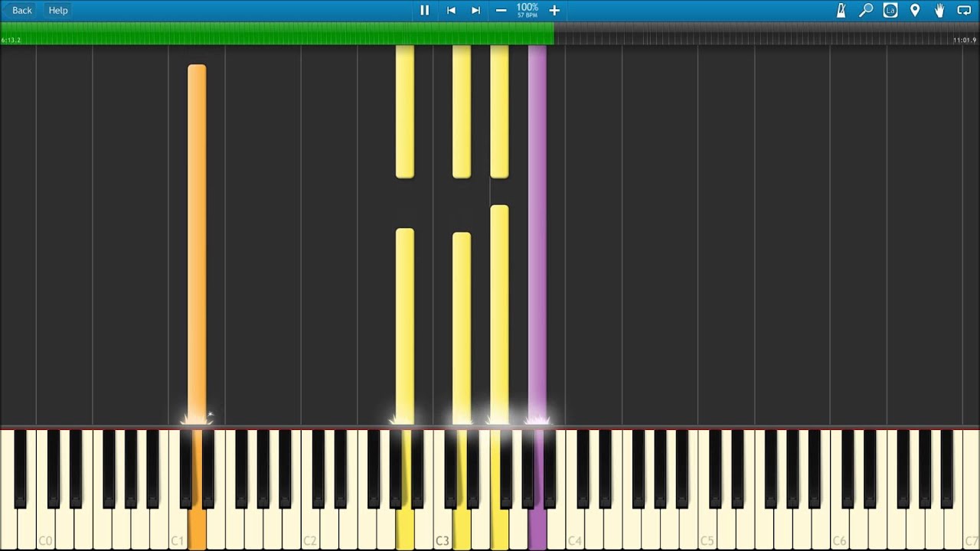The height and width of the screenshot is (551, 980).
Task: Click the C4 piano key
Action: click(x=575, y=528)
